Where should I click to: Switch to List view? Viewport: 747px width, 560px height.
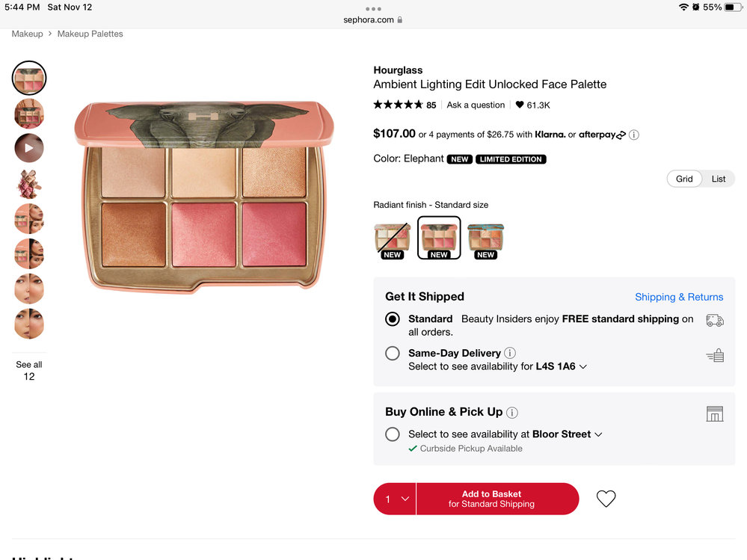coord(719,179)
